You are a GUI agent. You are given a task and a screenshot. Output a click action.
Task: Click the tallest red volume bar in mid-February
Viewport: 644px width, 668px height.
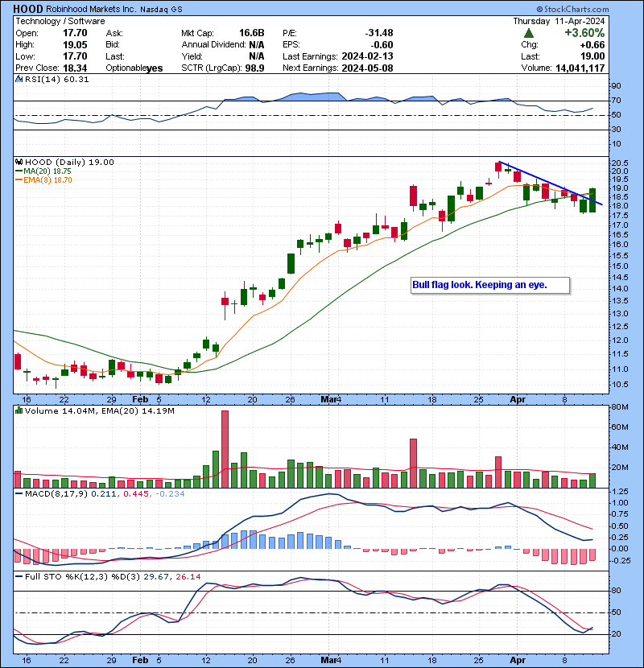(x=225, y=449)
